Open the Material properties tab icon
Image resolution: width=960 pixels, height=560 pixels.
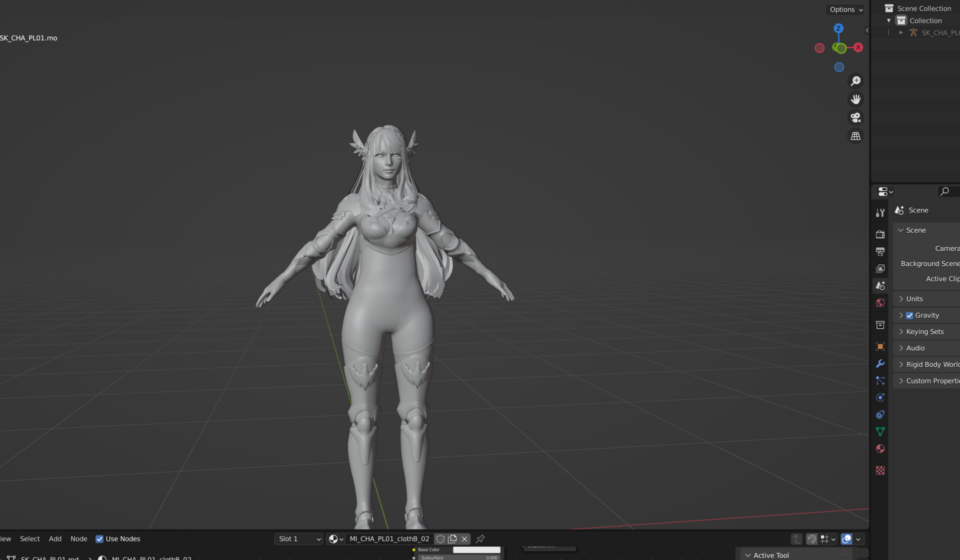(880, 449)
